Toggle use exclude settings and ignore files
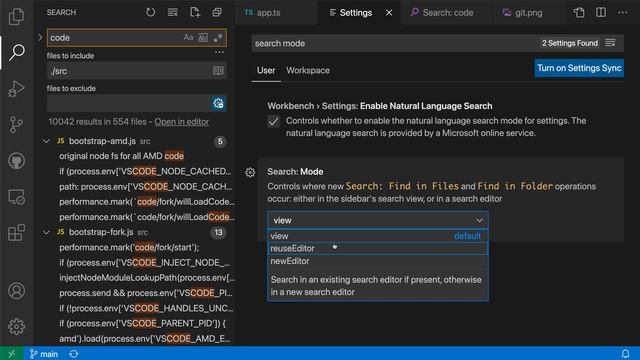The image size is (640, 360). (x=218, y=103)
